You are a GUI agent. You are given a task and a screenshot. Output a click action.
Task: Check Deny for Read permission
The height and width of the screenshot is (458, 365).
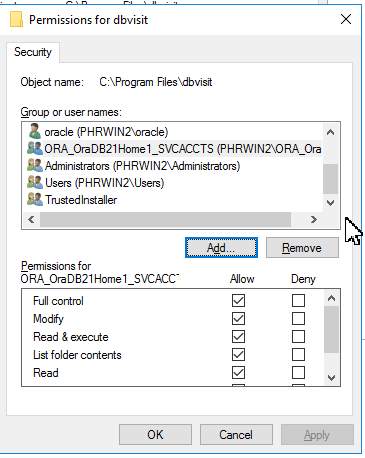tap(298, 372)
